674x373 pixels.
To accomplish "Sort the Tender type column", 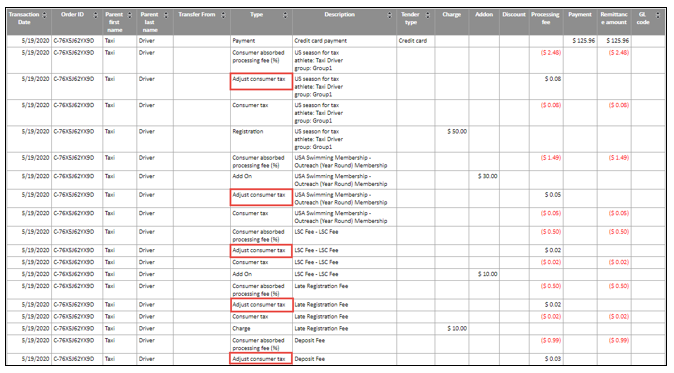I will coord(428,15).
